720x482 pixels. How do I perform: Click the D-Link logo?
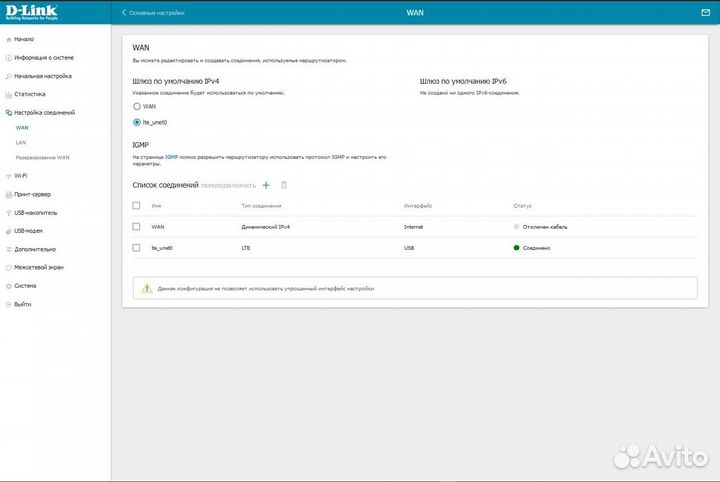[34, 13]
